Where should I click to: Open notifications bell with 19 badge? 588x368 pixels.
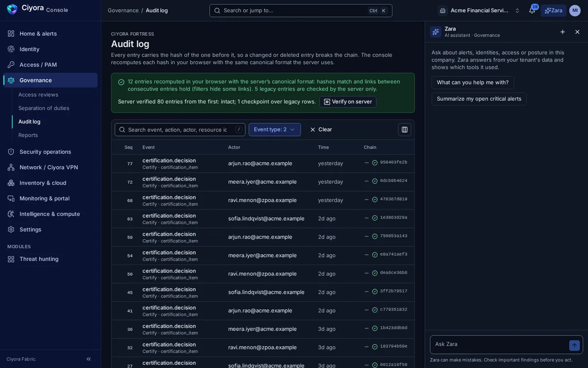(532, 10)
